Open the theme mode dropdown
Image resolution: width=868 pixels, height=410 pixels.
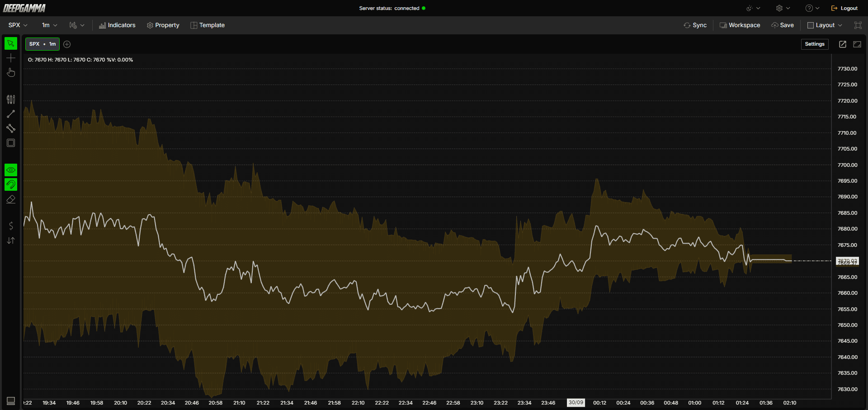(753, 8)
